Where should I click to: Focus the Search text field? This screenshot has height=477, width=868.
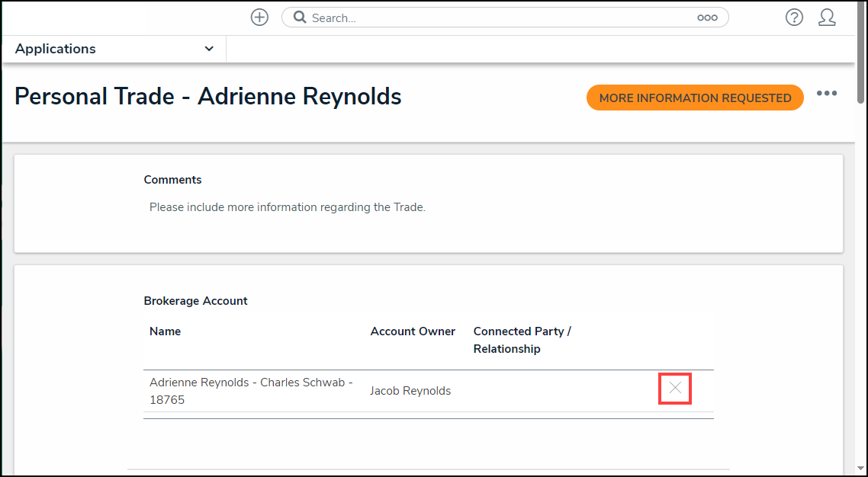pos(496,18)
